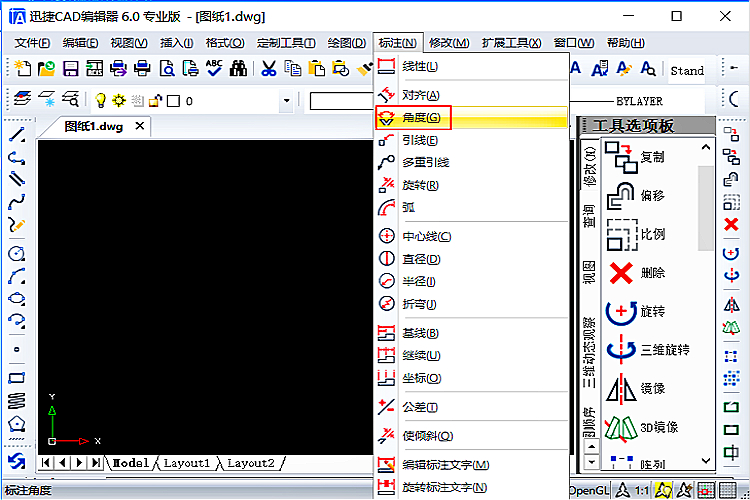Choose 对齐(A) dimension menu item

pyautogui.click(x=471, y=95)
